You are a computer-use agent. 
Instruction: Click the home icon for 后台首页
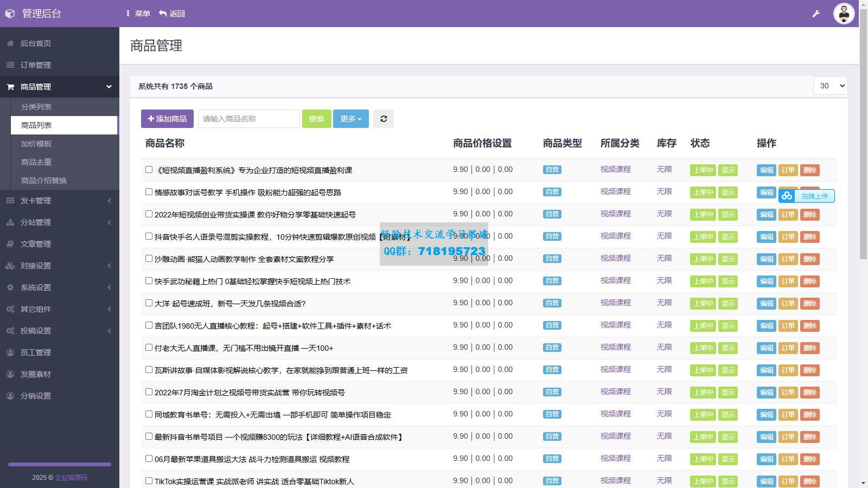click(x=10, y=43)
